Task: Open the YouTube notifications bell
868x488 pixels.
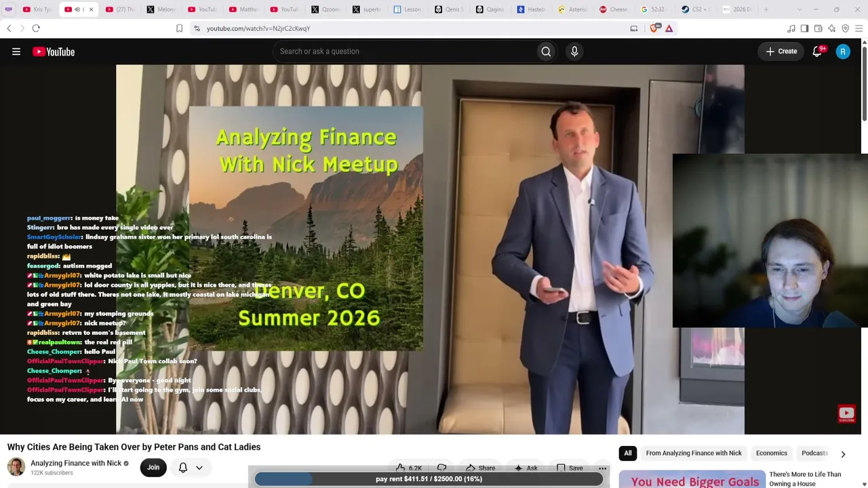Action: pyautogui.click(x=817, y=52)
